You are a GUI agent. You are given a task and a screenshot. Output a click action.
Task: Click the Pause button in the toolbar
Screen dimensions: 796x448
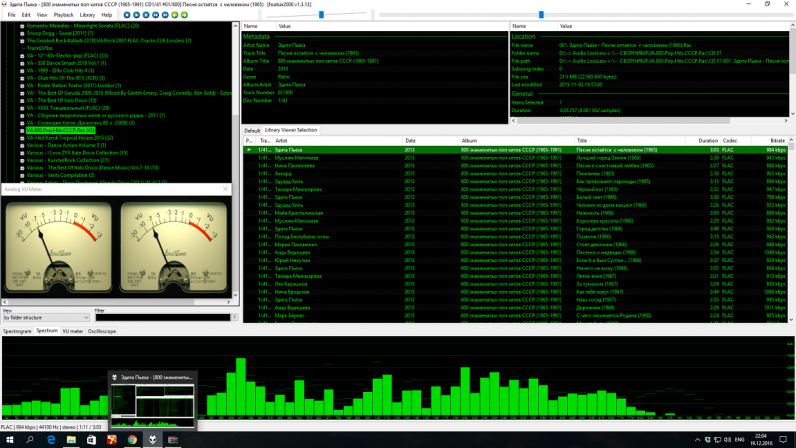[146, 15]
